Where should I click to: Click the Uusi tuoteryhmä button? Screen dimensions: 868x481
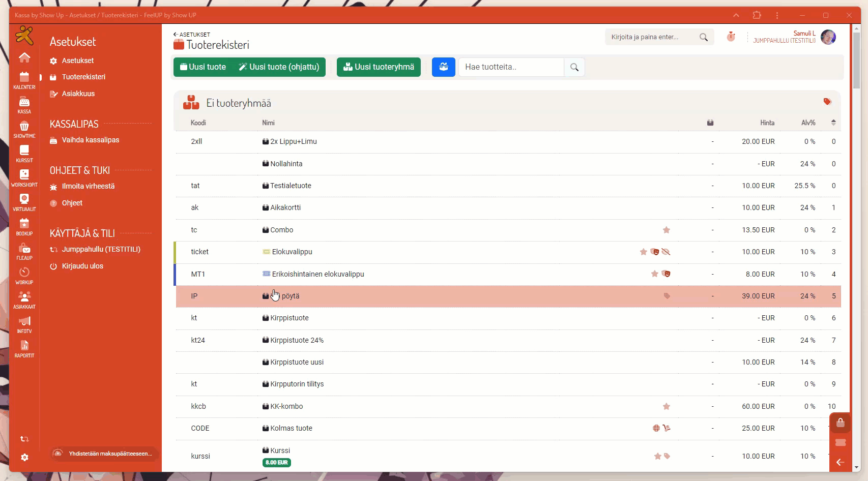point(379,67)
